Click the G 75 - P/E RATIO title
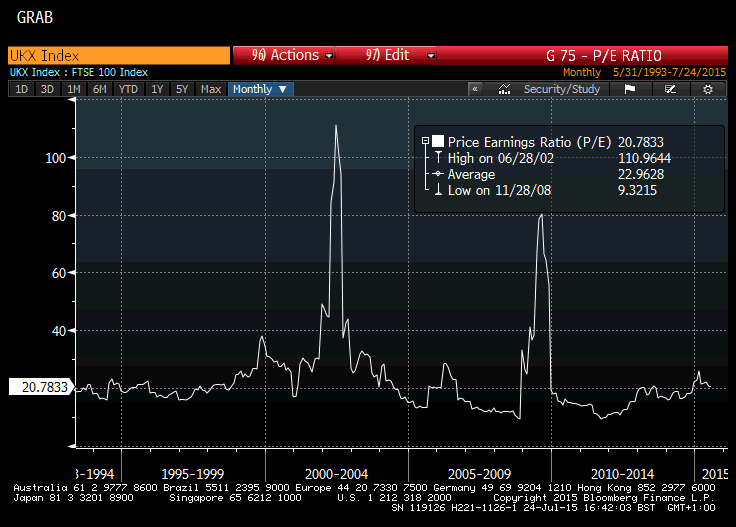Viewport: 736px width, 527px height. point(604,55)
